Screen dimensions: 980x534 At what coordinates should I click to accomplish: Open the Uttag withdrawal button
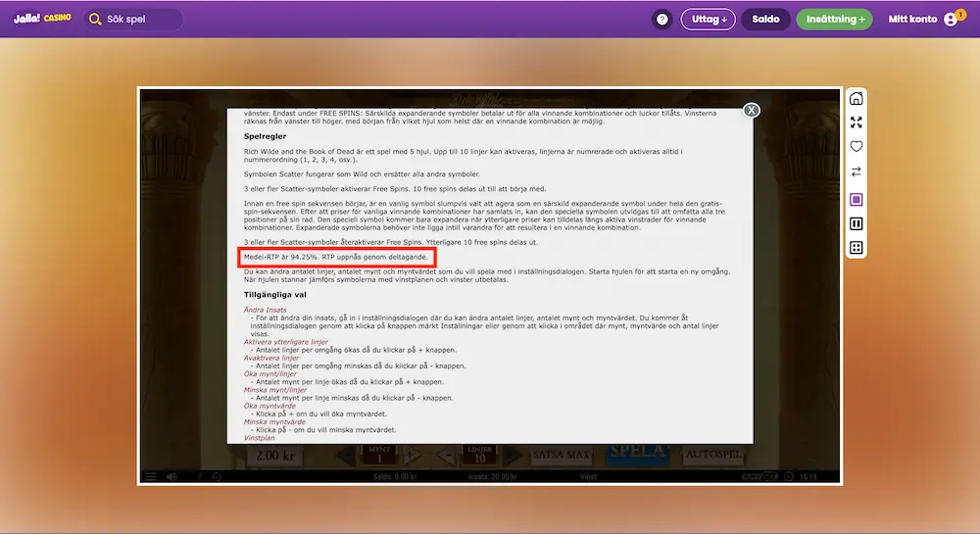coord(709,20)
